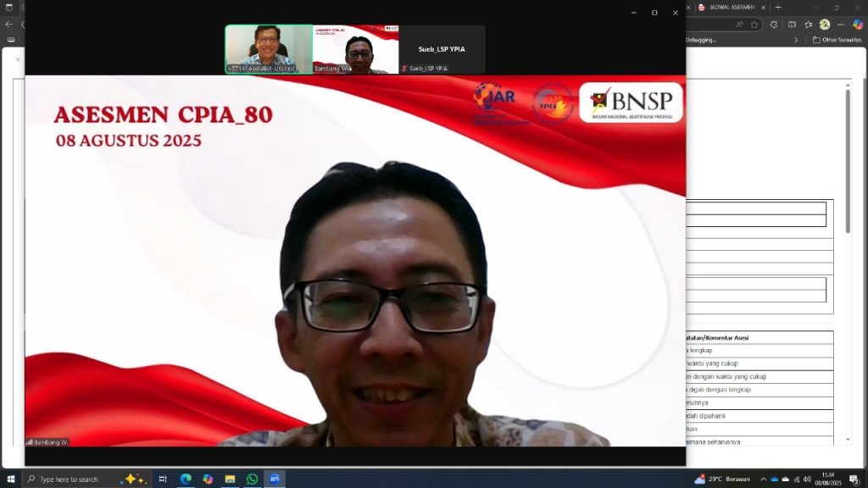
Task: Switch to Zoom app in taskbar
Action: (274, 479)
